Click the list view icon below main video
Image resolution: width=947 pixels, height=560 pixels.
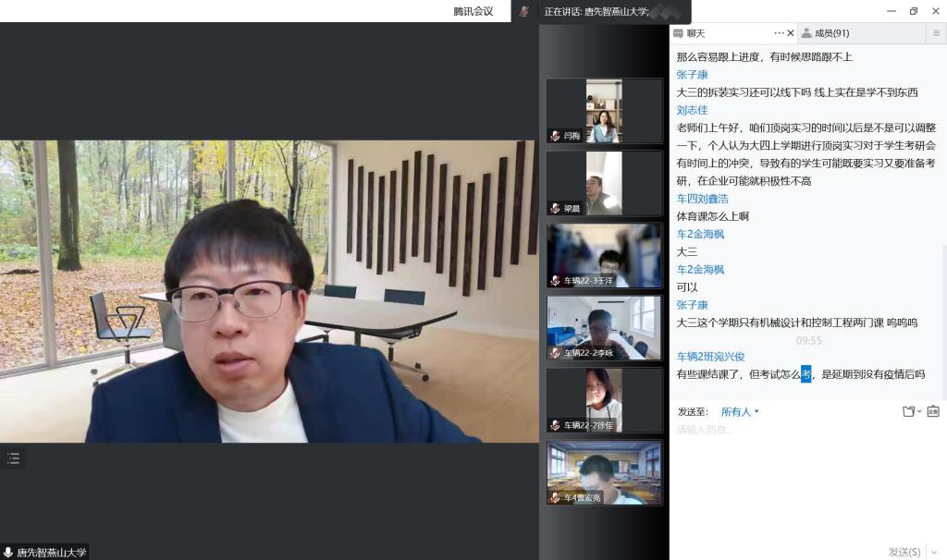click(x=13, y=458)
